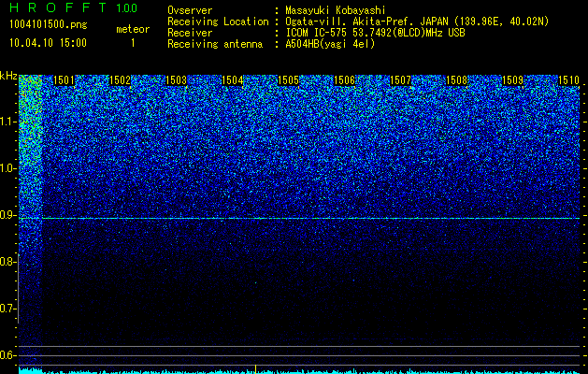Click the observer name Masayuki Kobayashi
This screenshot has width=588, height=374.
336,10
